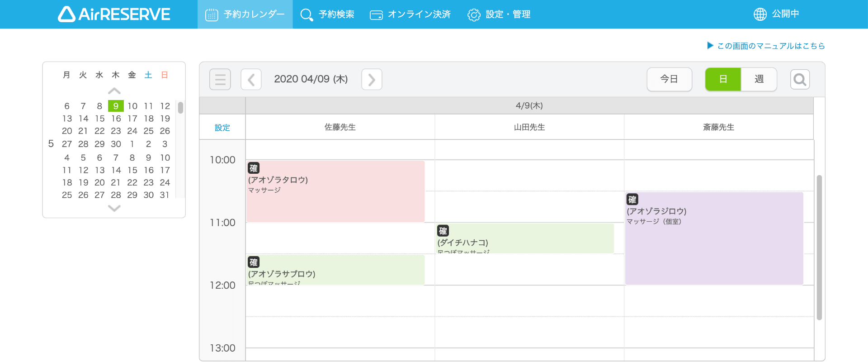Image resolution: width=868 pixels, height=362 pixels.
Task: Click the globe 公開中 status icon
Action: (x=760, y=14)
